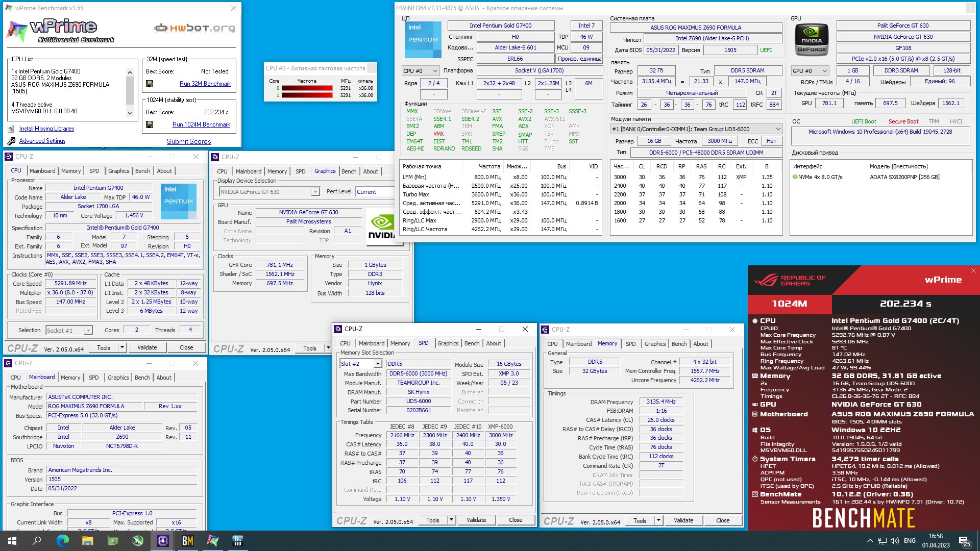Click the Republic of Gamers logo
Screen dimensions: 980x551
pos(789,281)
